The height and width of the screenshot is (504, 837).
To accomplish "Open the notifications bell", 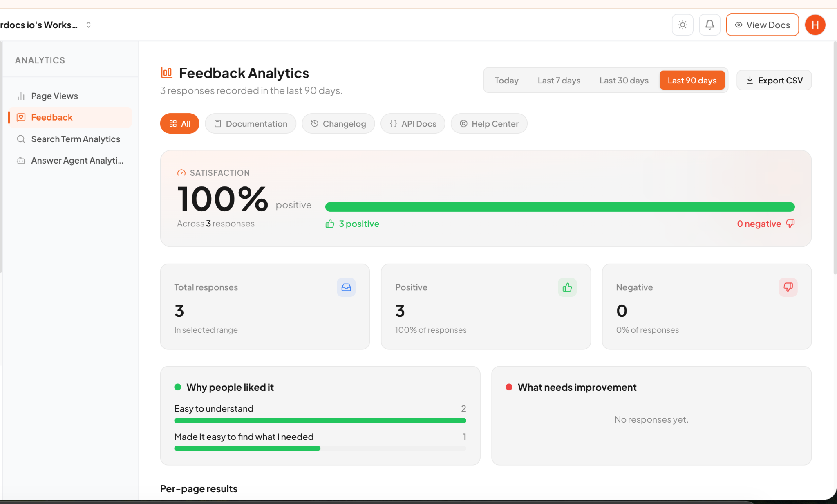I will pyautogui.click(x=709, y=25).
